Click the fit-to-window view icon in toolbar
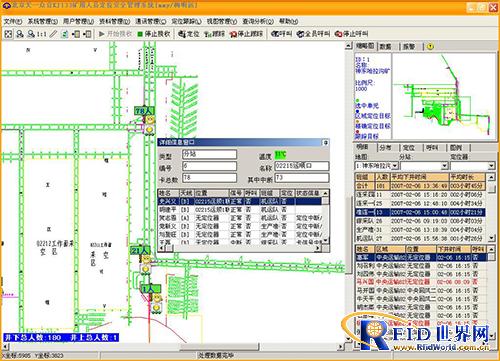Screen dimensions: 500x361 click(x=8, y=34)
